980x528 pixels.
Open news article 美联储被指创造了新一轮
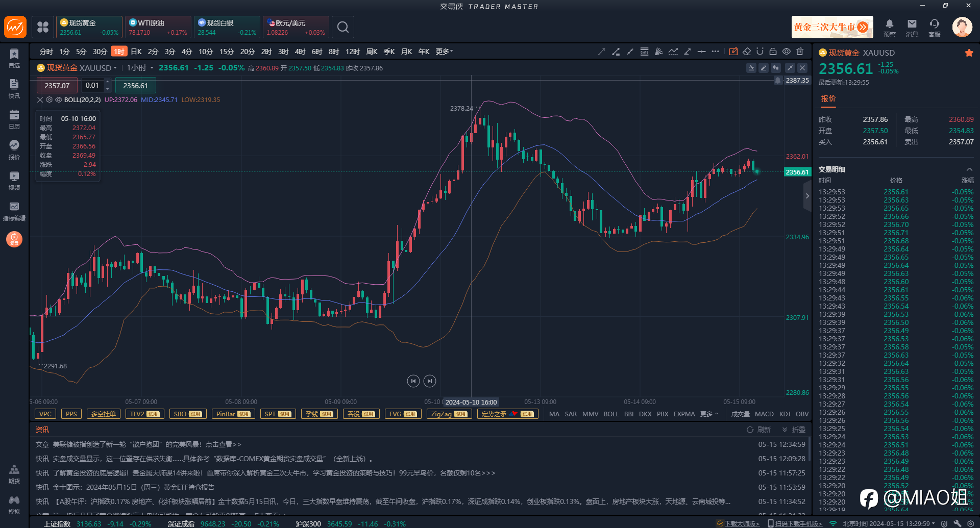point(147,444)
